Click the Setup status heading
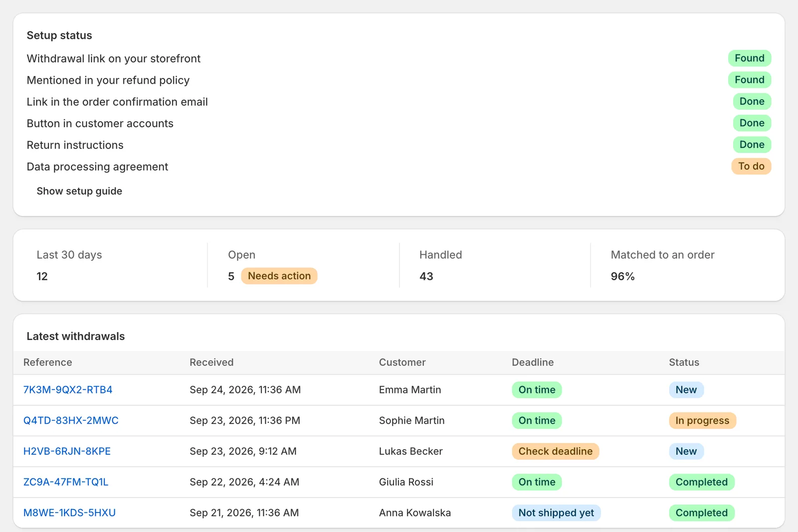This screenshot has height=532, width=798. point(59,35)
